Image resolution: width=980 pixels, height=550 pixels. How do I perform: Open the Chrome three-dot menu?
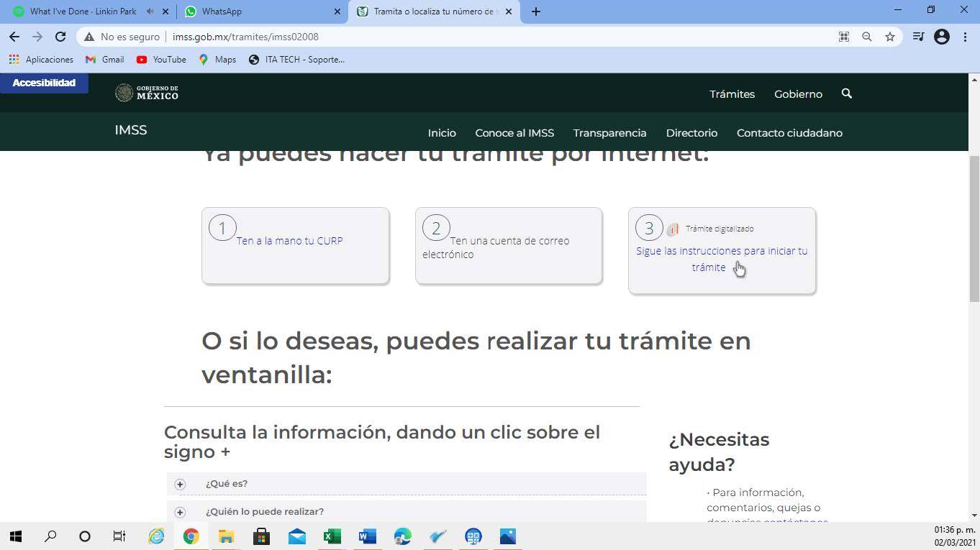click(x=966, y=37)
